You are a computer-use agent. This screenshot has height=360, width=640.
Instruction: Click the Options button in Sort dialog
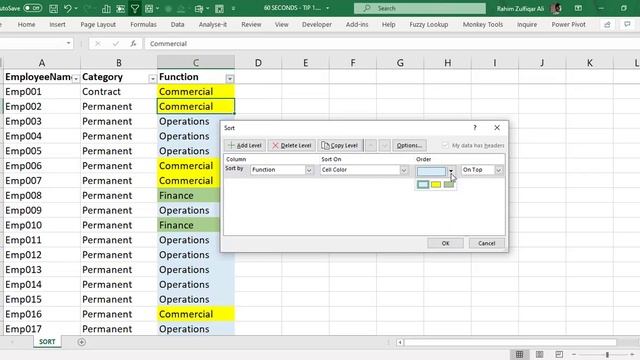409,145
